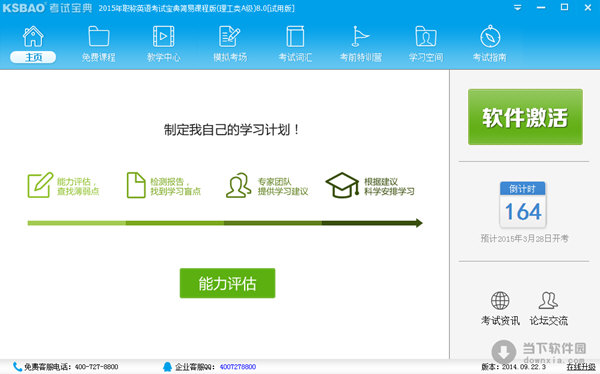Click the 免费课程 label text
This screenshot has height=374, width=600.
point(99,57)
